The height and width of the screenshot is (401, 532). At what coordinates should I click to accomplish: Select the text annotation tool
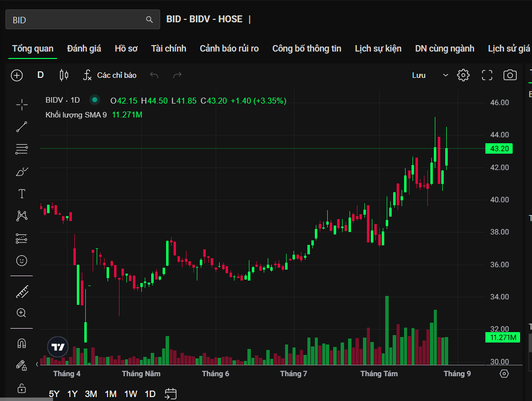tap(22, 194)
